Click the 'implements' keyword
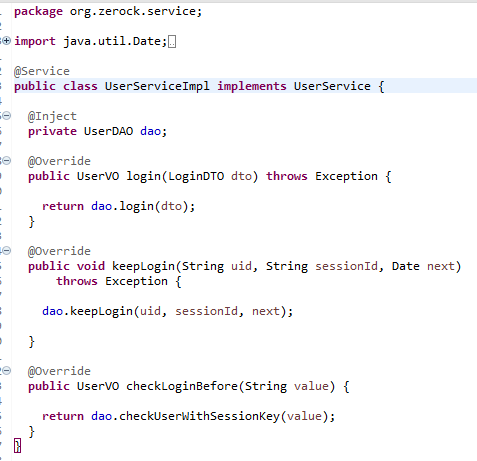 pos(252,86)
